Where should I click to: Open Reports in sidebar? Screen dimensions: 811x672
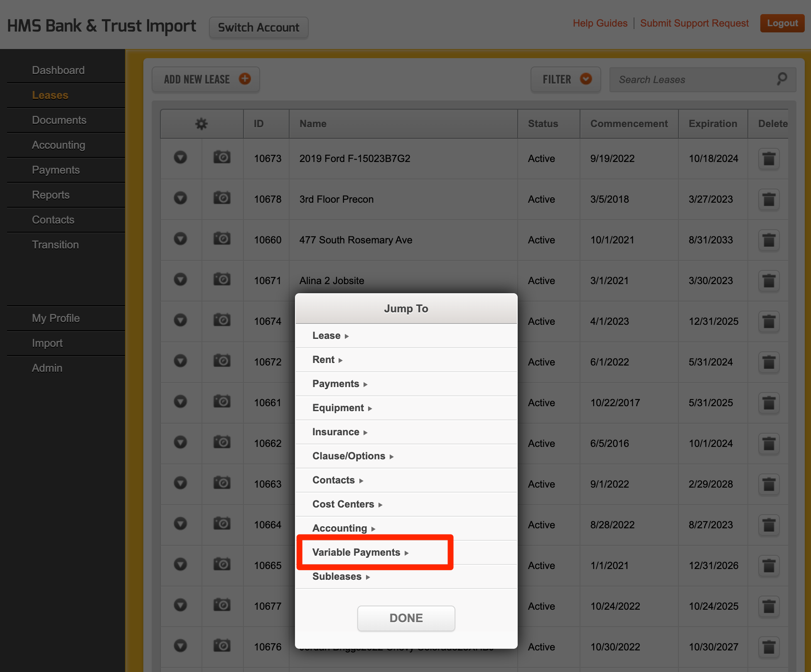point(51,195)
